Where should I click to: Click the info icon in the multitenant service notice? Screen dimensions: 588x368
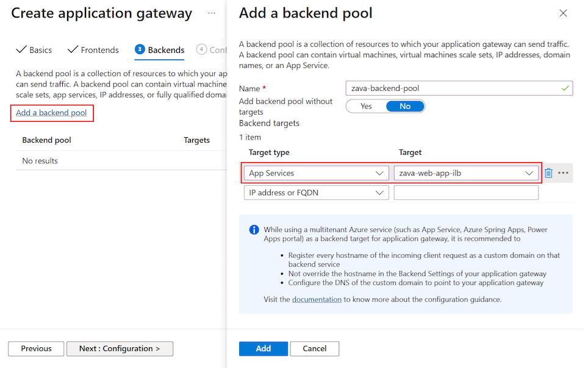254,230
